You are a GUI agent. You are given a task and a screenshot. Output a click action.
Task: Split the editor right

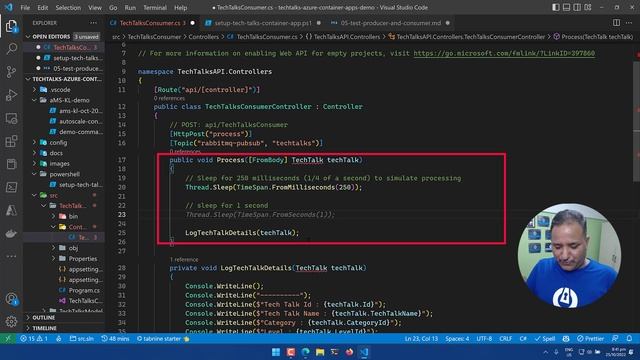point(616,23)
